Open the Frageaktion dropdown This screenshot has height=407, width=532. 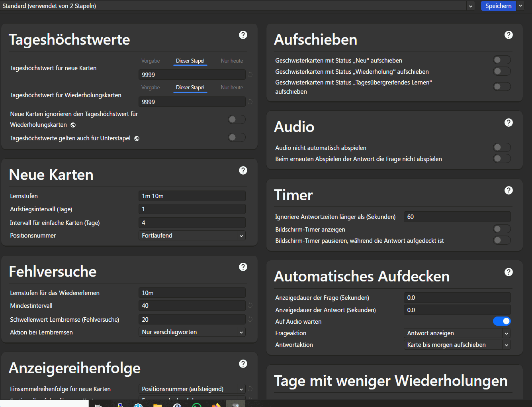[x=457, y=333]
